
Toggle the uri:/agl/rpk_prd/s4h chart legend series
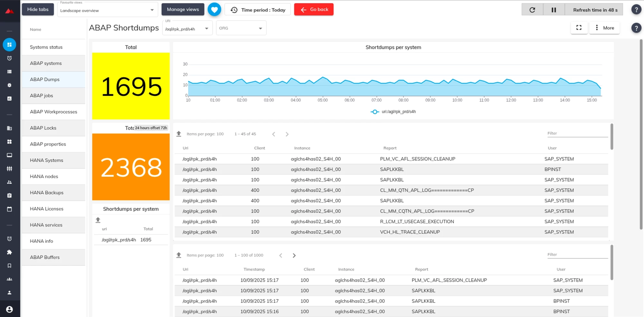pos(393,112)
